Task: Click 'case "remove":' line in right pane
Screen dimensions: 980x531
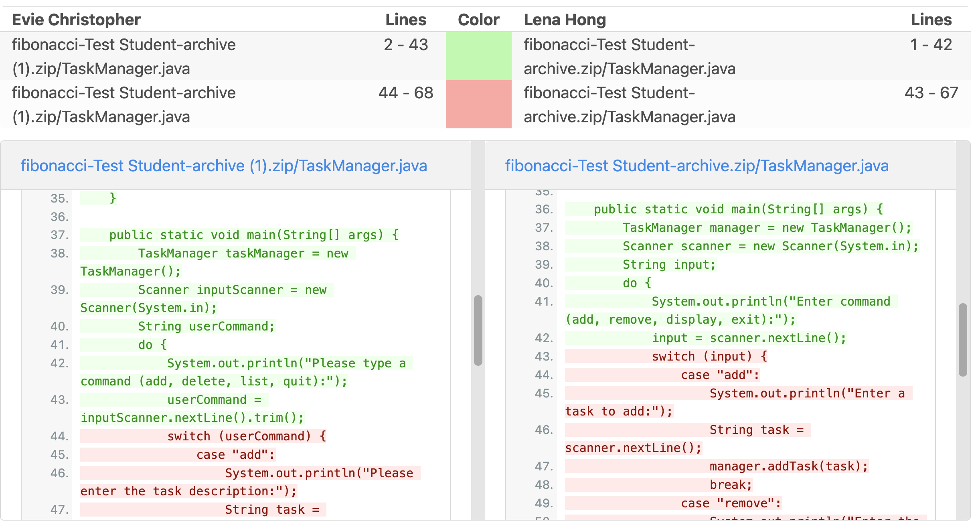Action: point(674,503)
